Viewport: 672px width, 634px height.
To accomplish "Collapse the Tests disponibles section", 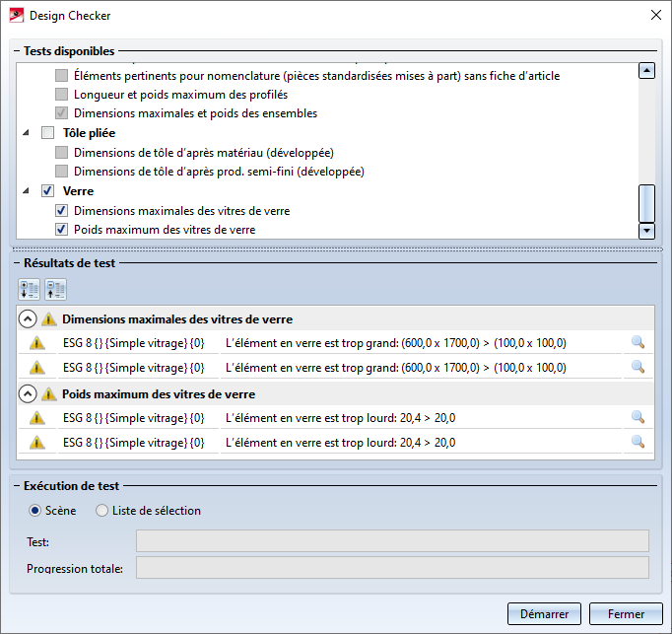I will click(x=17, y=51).
